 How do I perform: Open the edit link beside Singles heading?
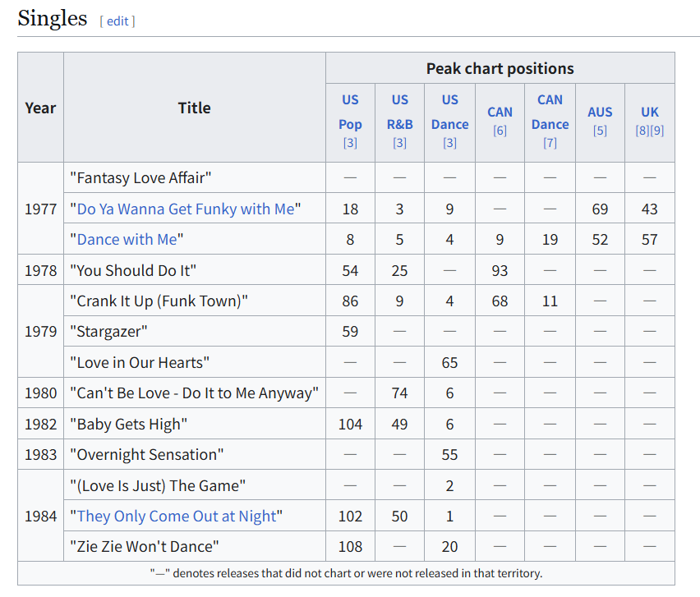(x=117, y=21)
